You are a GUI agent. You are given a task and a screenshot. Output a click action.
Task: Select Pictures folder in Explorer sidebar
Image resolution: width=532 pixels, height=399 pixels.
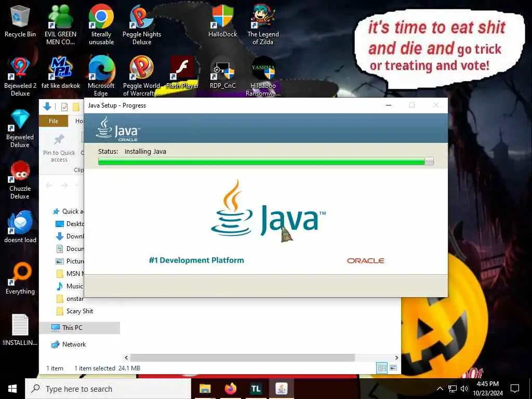(x=70, y=261)
